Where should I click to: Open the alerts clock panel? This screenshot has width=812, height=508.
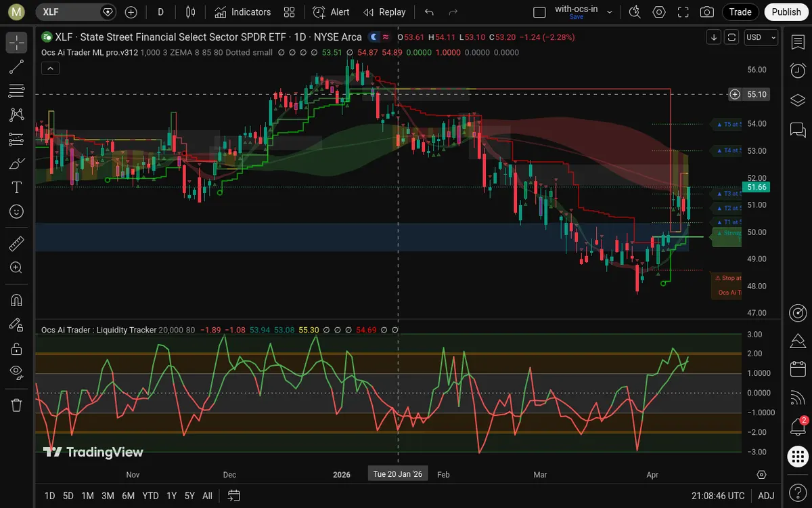tap(798, 70)
